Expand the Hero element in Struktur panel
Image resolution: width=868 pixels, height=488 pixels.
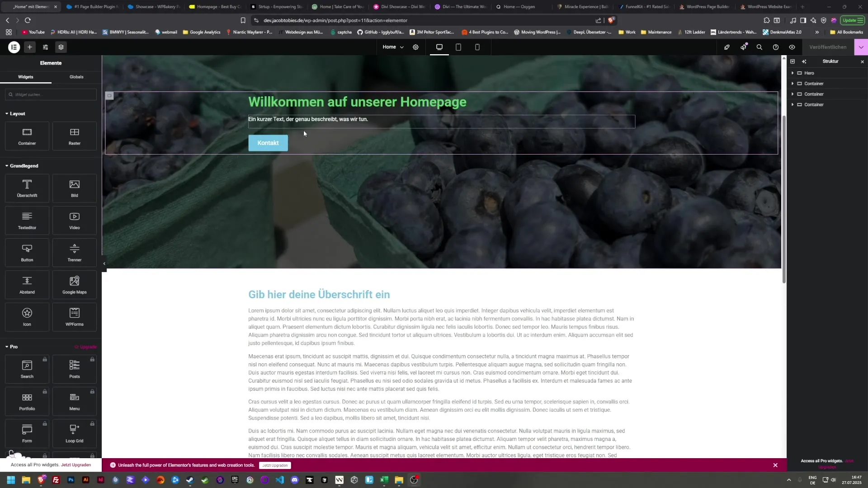[x=793, y=73]
